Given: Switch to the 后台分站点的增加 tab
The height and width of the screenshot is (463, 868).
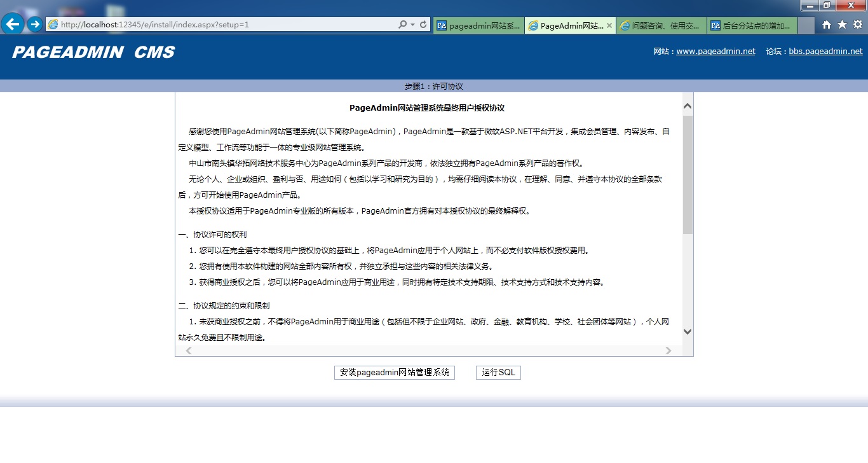Looking at the screenshot, I should click(752, 25).
